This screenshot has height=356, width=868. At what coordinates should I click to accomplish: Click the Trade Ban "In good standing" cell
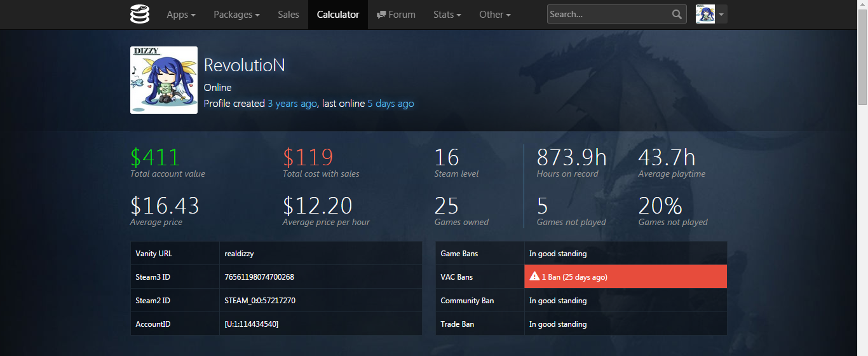point(625,324)
